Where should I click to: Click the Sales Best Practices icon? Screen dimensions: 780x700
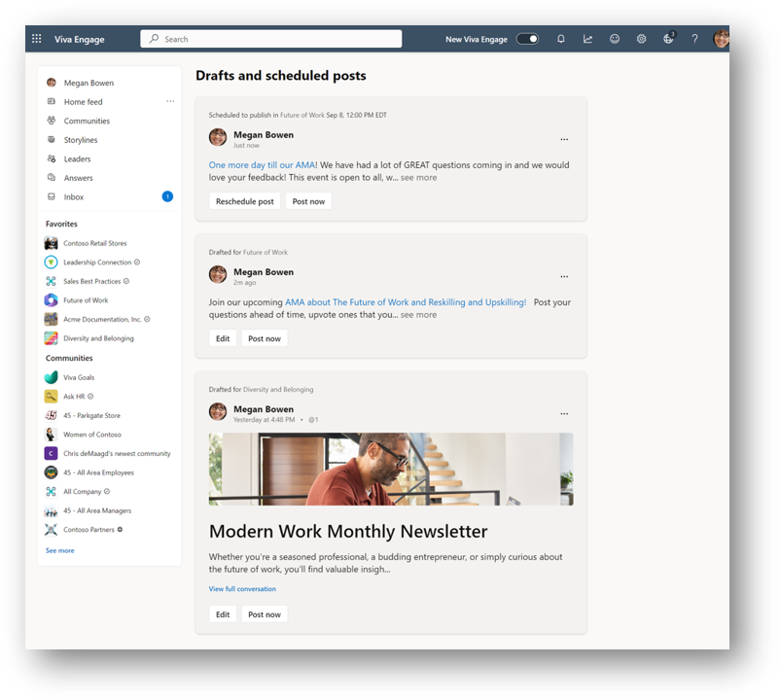click(51, 281)
